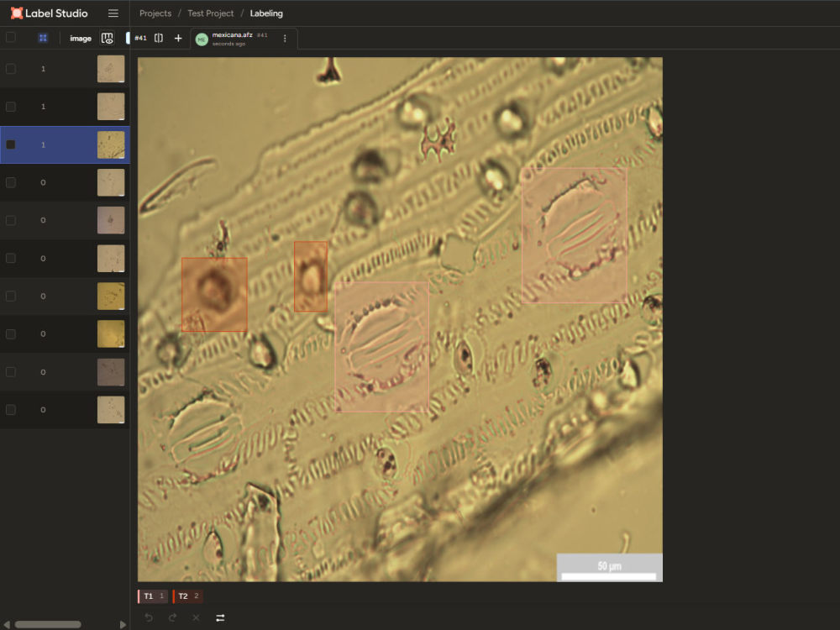Select the narrow T2 bounding box

(311, 276)
